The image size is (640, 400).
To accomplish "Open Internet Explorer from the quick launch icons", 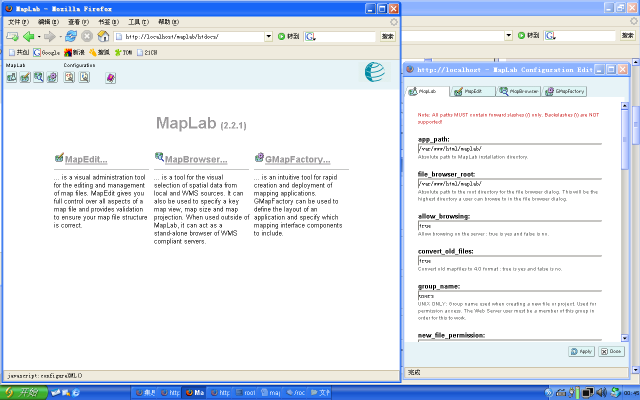I will coord(76,393).
